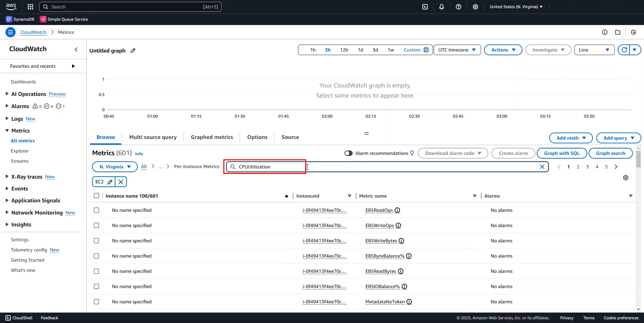Viewport: 644px width, 323px height.
Task: Open the AWS services grid menu
Action: coord(30,7)
